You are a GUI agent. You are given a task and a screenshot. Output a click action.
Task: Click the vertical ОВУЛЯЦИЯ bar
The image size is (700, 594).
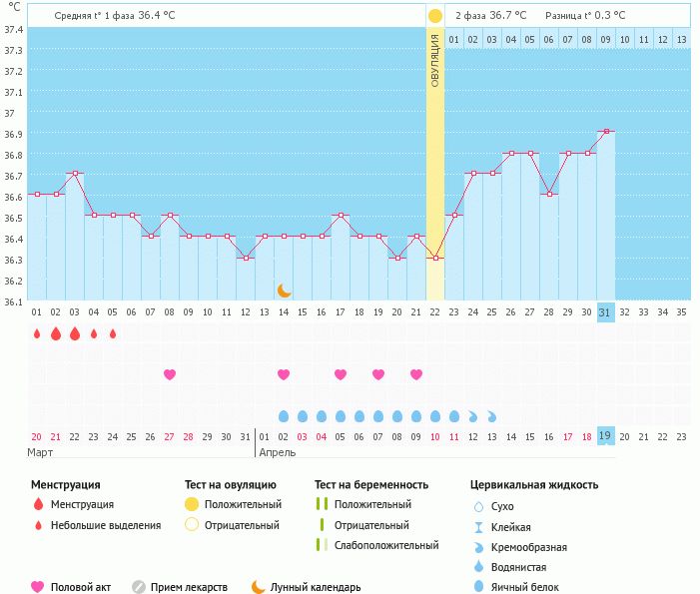tap(435, 150)
